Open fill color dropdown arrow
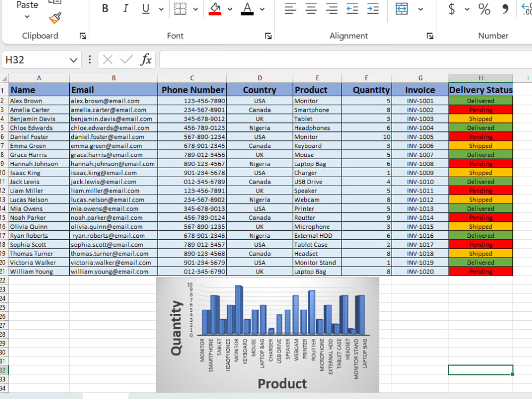Viewport: 532px width, 399px height. [230, 9]
